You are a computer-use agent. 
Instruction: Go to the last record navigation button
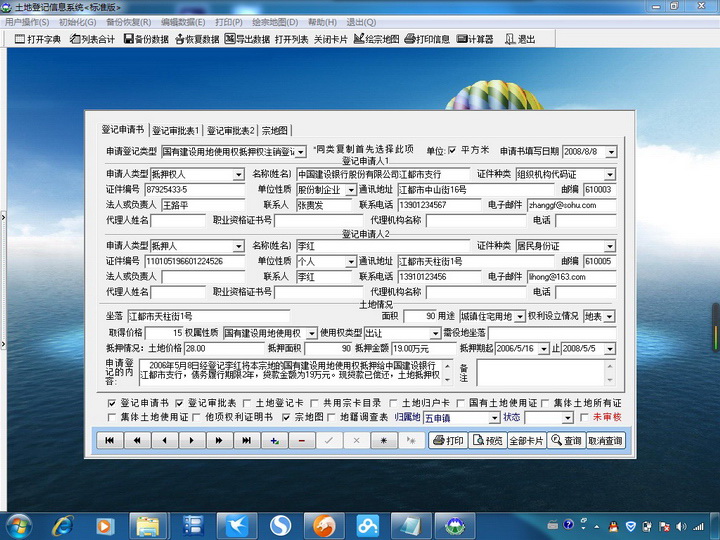pyautogui.click(x=247, y=441)
